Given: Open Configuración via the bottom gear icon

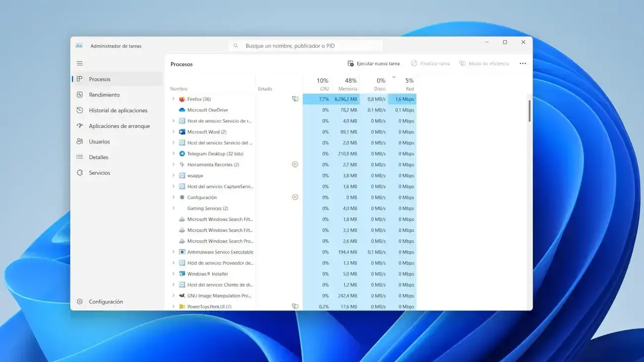Looking at the screenshot, I should [x=80, y=301].
